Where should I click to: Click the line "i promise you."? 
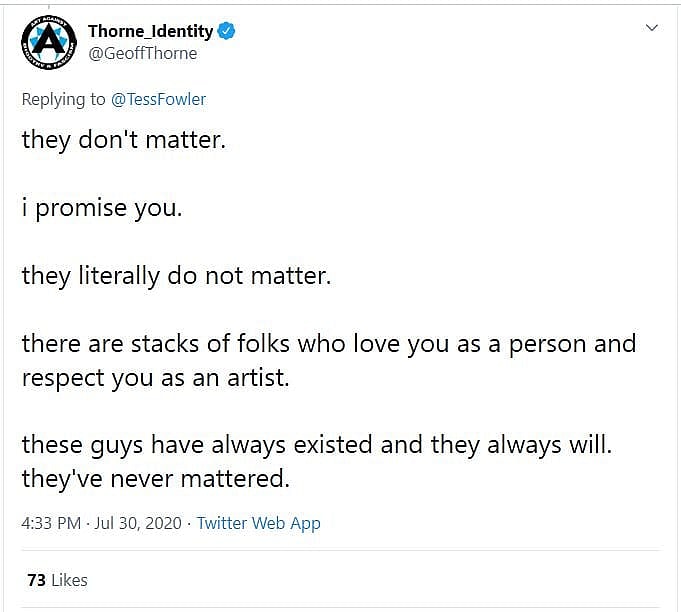102,207
